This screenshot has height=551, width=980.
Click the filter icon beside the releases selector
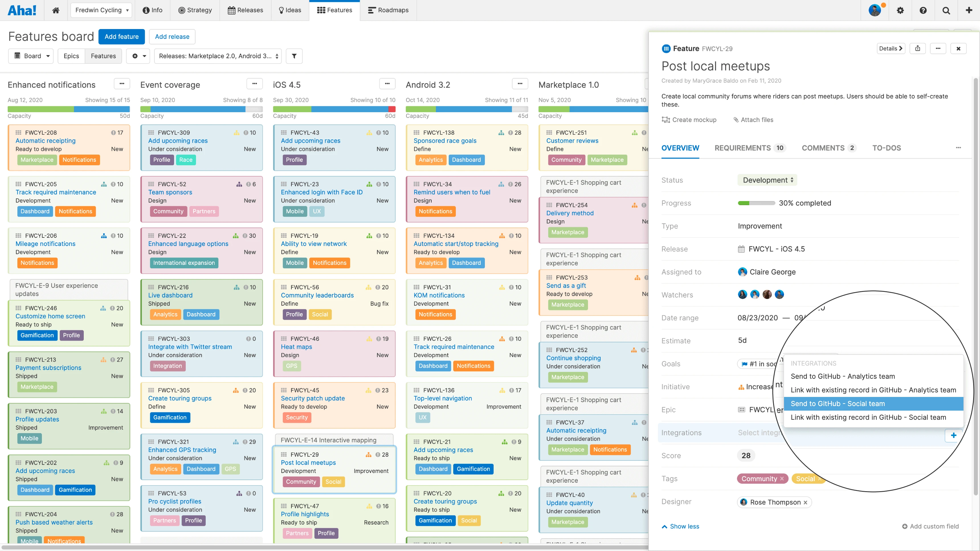click(x=294, y=56)
